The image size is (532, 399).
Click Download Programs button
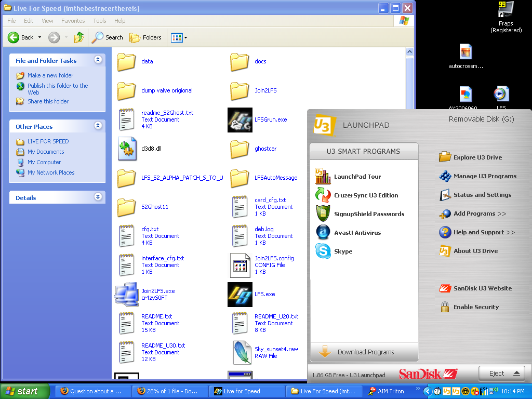click(364, 352)
